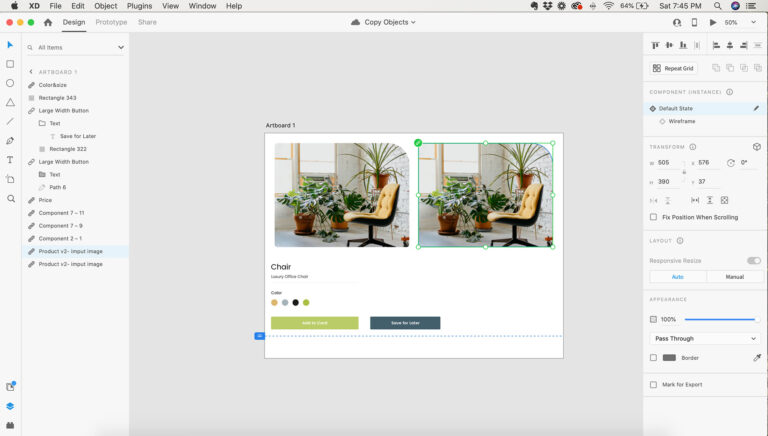
Task: Pick border color with eyedropper
Action: tap(757, 358)
